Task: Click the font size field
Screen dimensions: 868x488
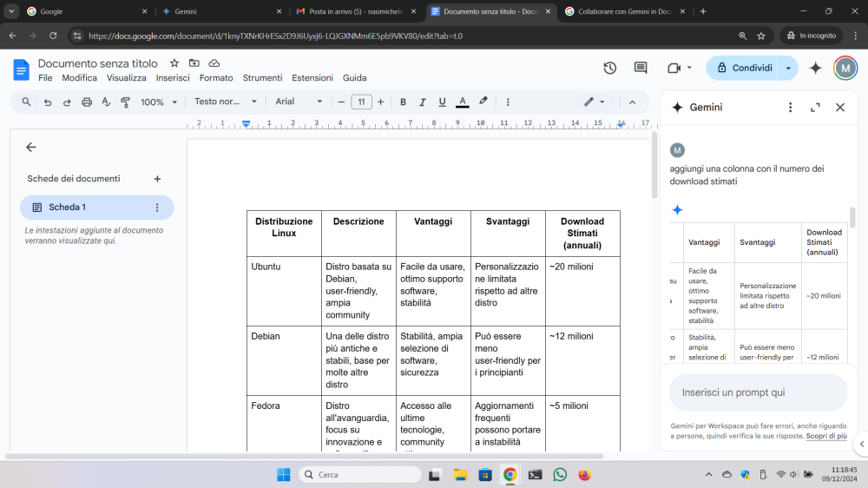Action: point(361,102)
